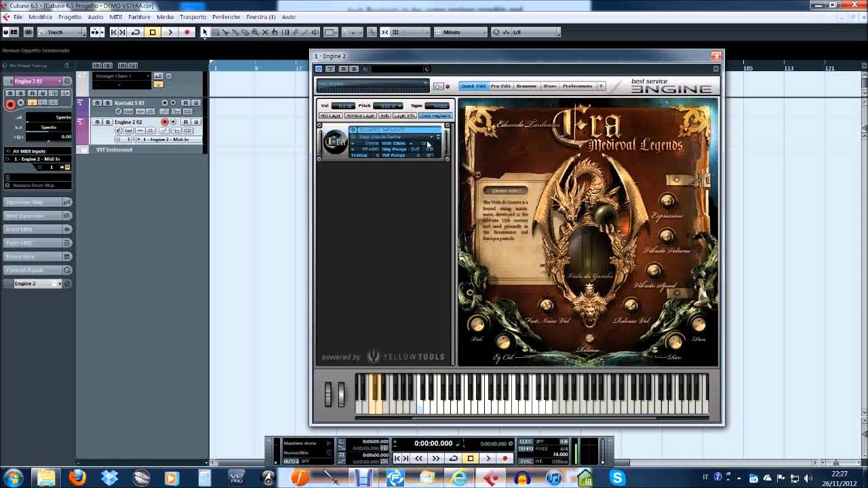Expand the Controlli Rapidi inspector section

[x=38, y=270]
